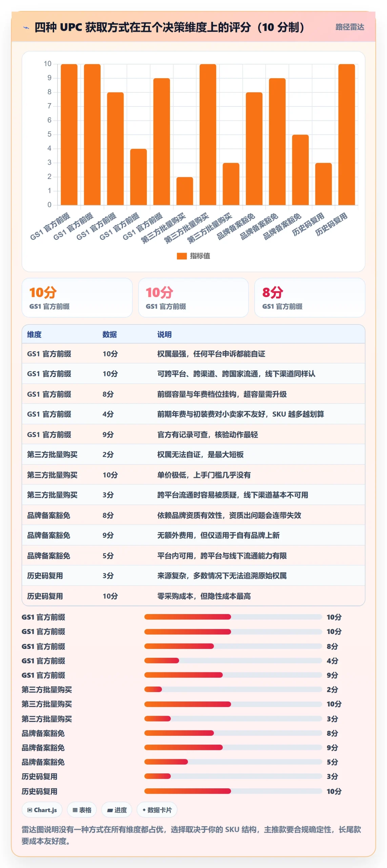
Task: Click the footer note starting 雷达图说明
Action: tap(191, 835)
